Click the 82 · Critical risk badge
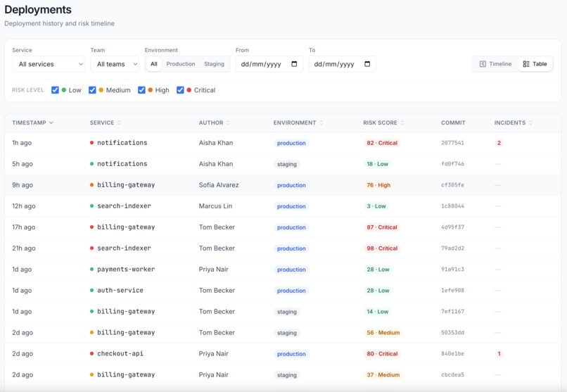The height and width of the screenshot is (392, 567). click(382, 143)
